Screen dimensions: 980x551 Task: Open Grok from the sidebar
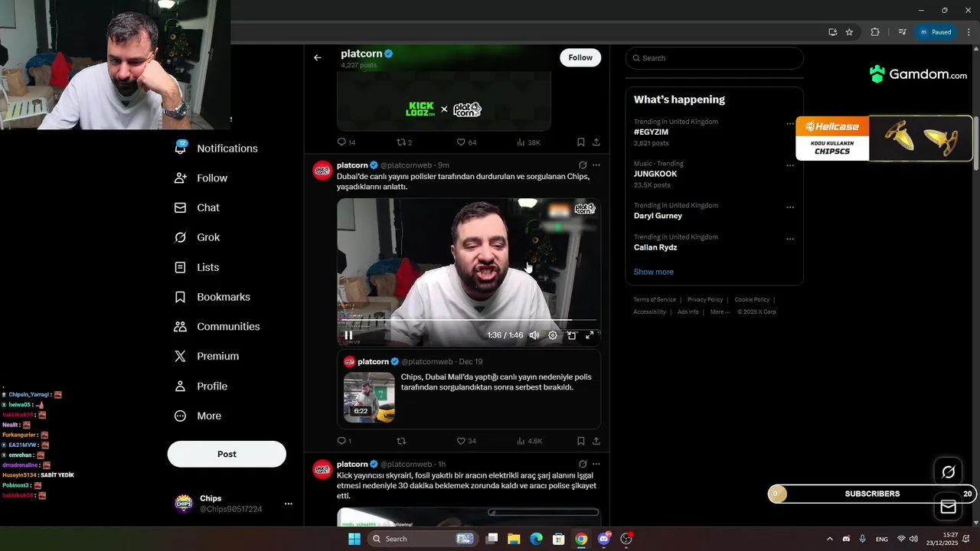pos(198,237)
